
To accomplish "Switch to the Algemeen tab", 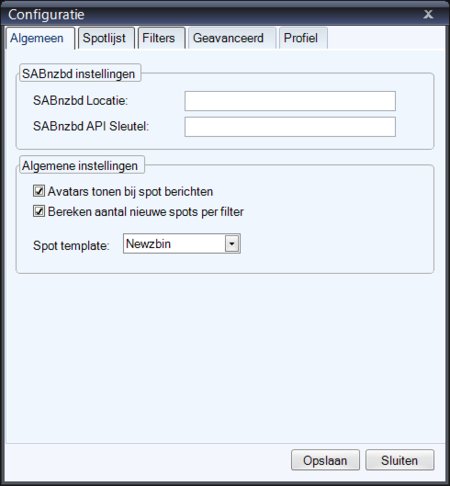I will pyautogui.click(x=39, y=38).
